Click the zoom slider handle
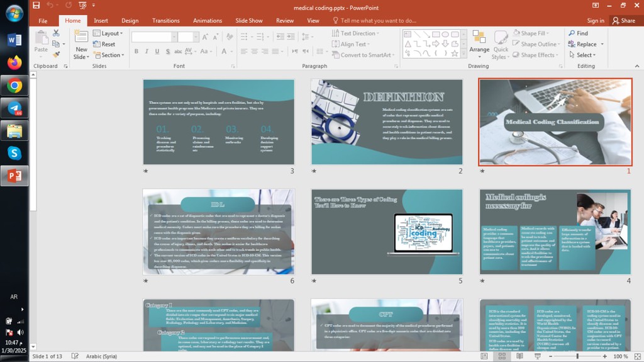The height and width of the screenshot is (362, 644). pos(577,356)
